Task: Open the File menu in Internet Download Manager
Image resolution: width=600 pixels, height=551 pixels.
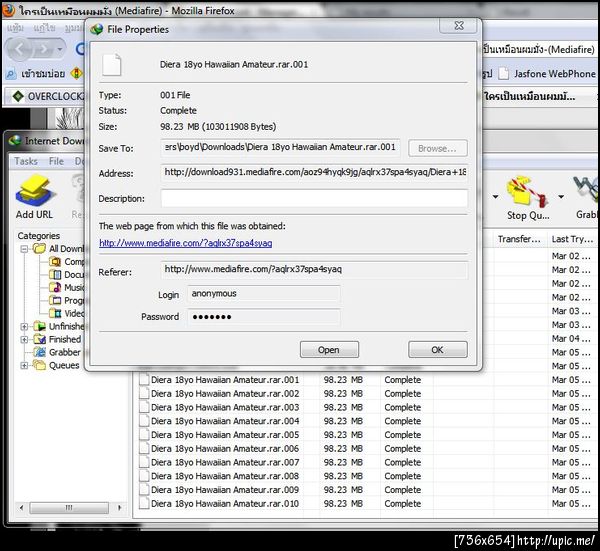Action: point(56,161)
